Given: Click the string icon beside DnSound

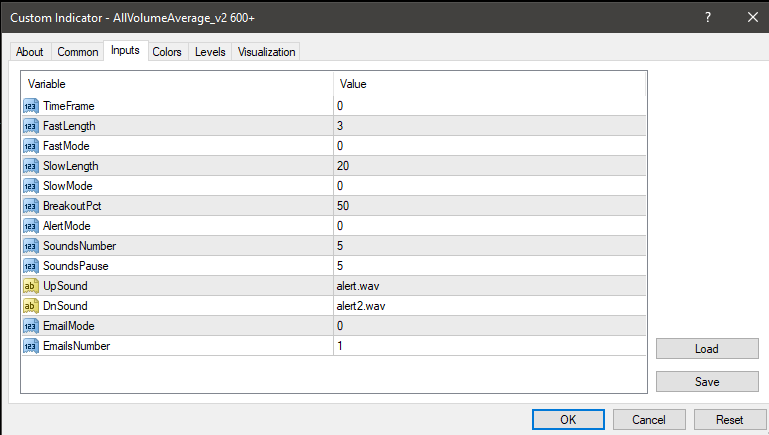Looking at the screenshot, I should (30, 306).
